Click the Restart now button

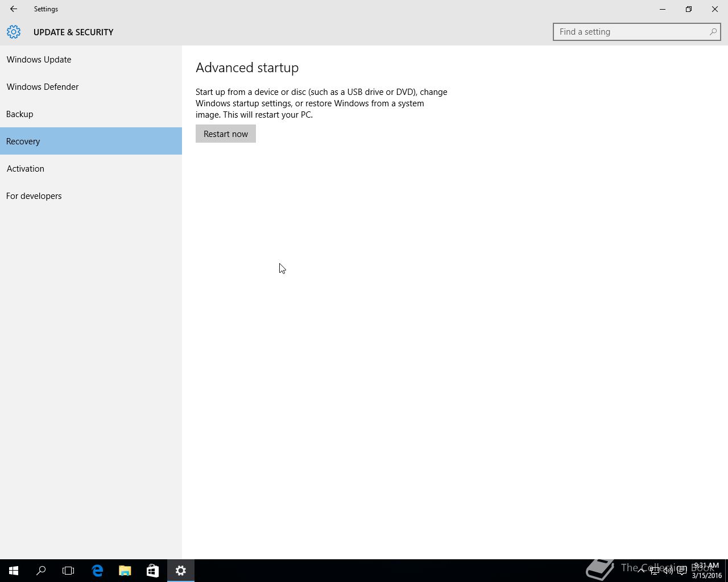pos(226,134)
